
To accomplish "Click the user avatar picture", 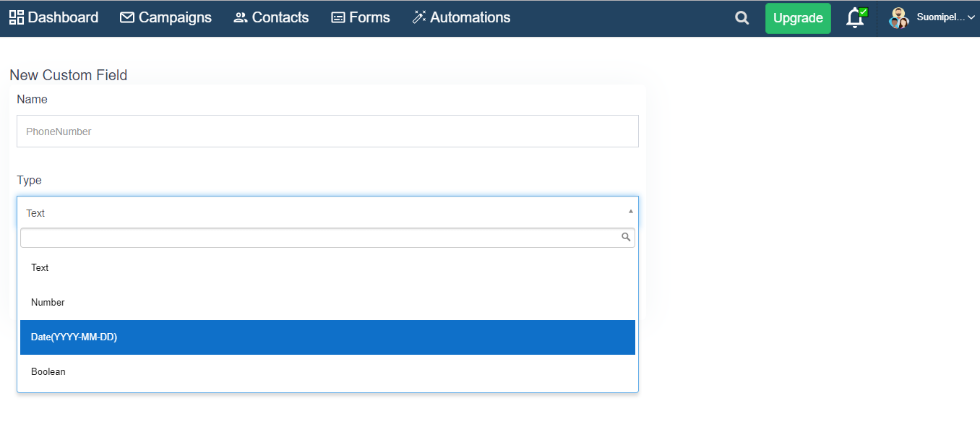I will [x=898, y=18].
